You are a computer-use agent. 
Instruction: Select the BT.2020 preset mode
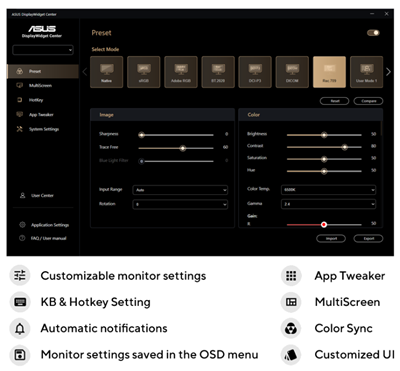pyautogui.click(x=218, y=72)
